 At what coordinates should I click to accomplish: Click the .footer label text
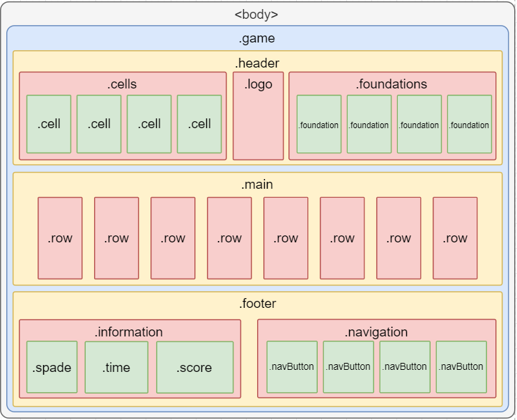[x=257, y=304]
